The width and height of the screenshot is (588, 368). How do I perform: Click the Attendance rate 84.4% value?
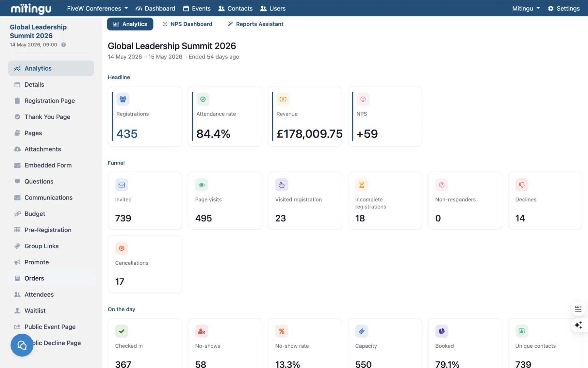tap(213, 134)
